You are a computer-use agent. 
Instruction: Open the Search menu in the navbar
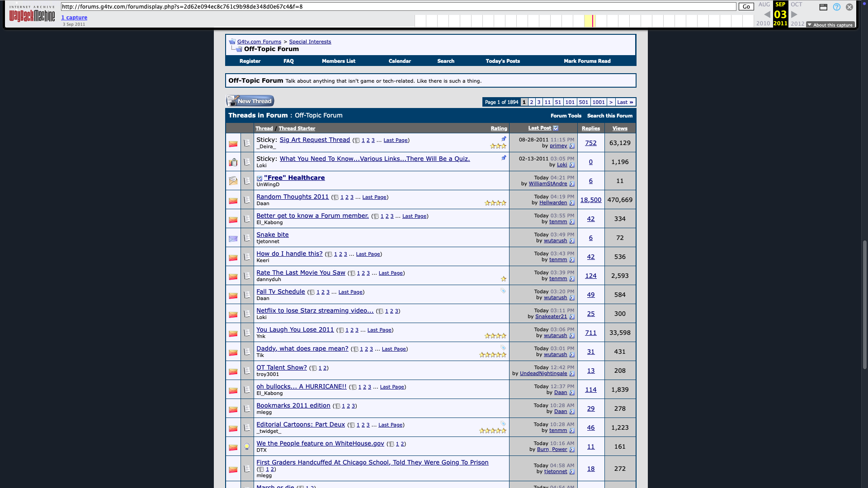(x=446, y=61)
